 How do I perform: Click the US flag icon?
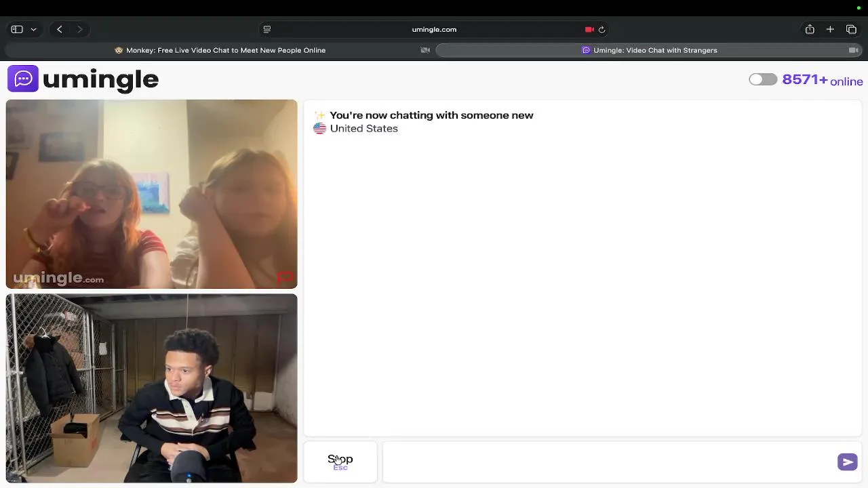coord(319,128)
